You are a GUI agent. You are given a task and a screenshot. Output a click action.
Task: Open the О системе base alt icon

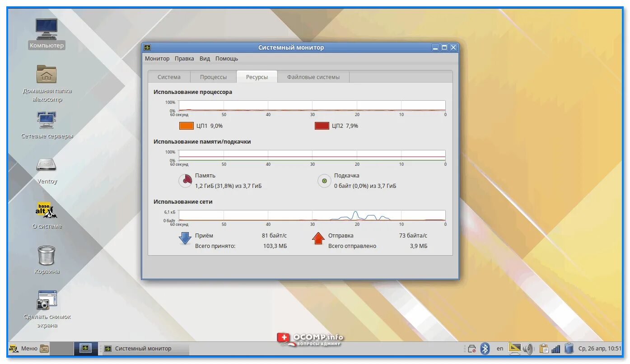47,210
